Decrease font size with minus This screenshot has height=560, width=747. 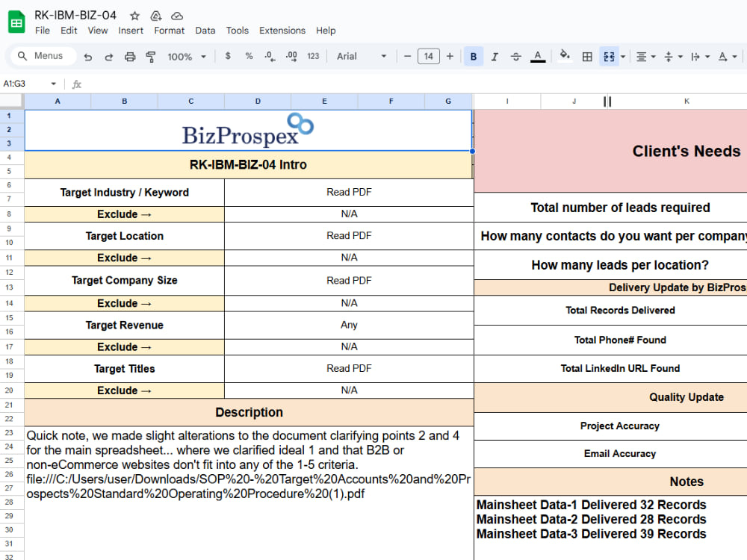[407, 56]
